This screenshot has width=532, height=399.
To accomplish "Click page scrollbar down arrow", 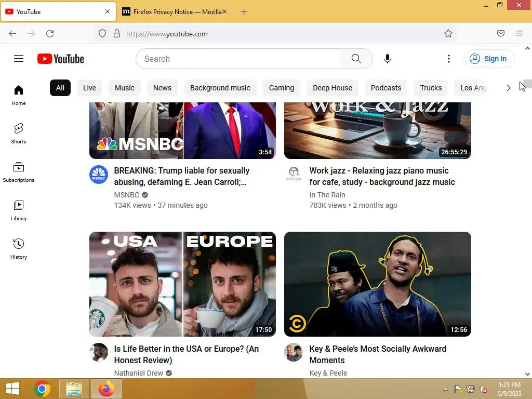I will point(527,374).
